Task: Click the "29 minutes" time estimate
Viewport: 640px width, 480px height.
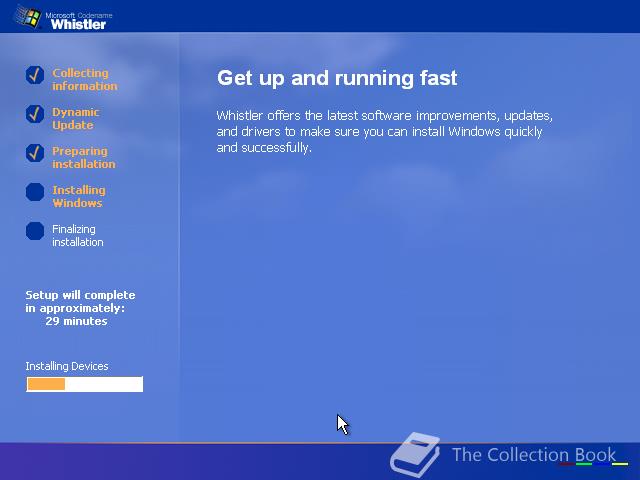Action: pyautogui.click(x=76, y=321)
